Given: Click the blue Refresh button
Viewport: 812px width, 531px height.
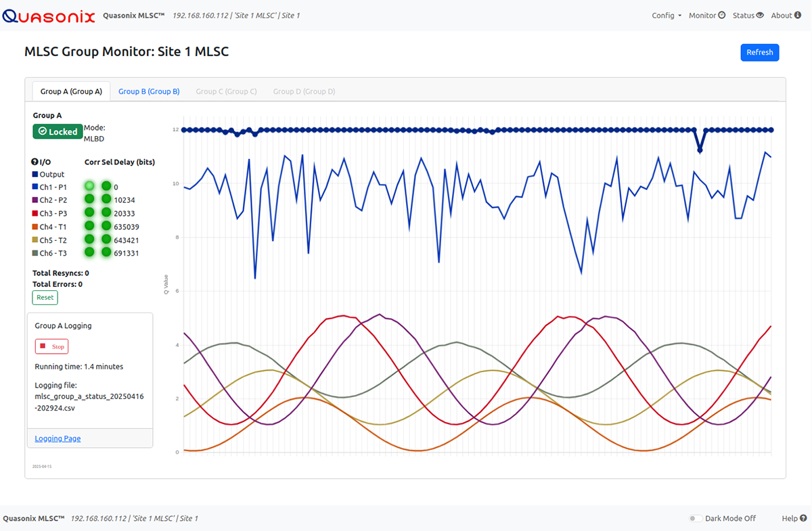Looking at the screenshot, I should click(x=759, y=53).
